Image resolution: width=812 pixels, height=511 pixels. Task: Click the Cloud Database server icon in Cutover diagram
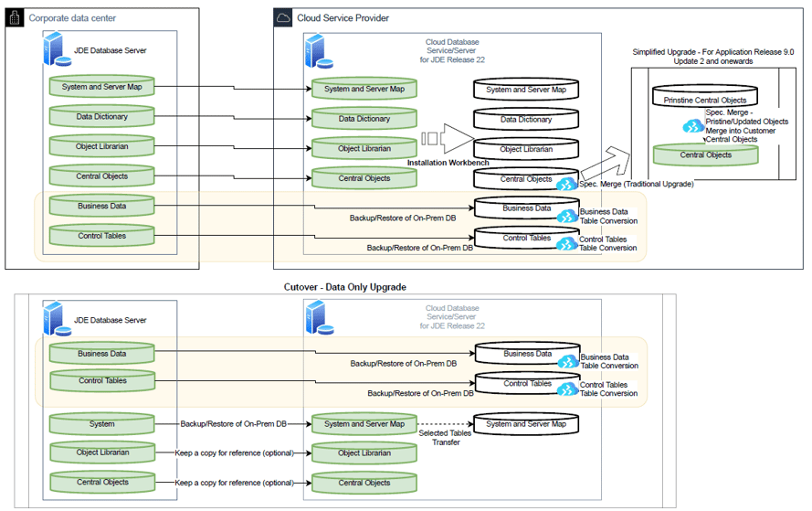(319, 318)
